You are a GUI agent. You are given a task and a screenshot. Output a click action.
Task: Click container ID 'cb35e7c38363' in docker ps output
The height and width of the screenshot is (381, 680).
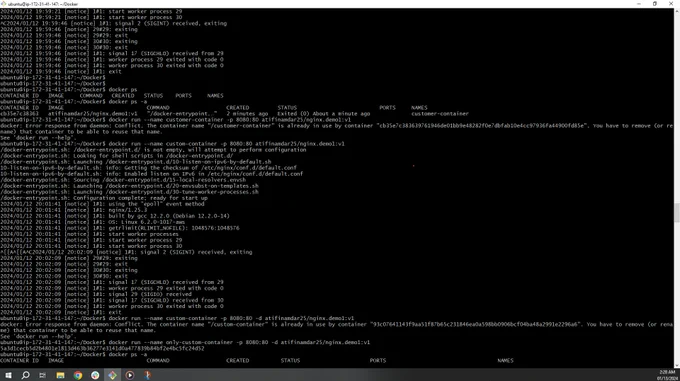20,114
